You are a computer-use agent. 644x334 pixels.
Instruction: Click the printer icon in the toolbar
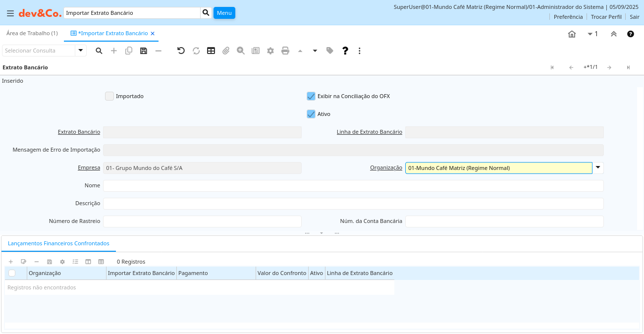[x=285, y=51]
